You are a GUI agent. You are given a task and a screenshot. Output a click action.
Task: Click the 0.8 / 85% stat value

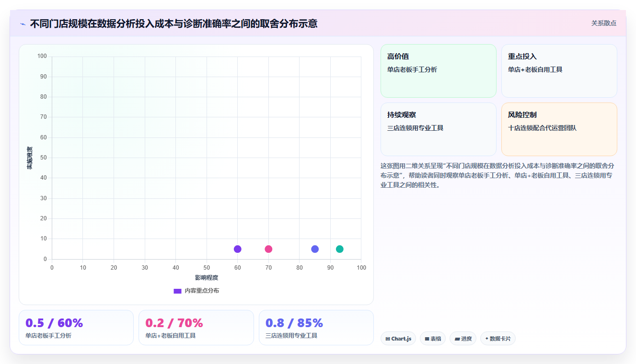(x=294, y=323)
